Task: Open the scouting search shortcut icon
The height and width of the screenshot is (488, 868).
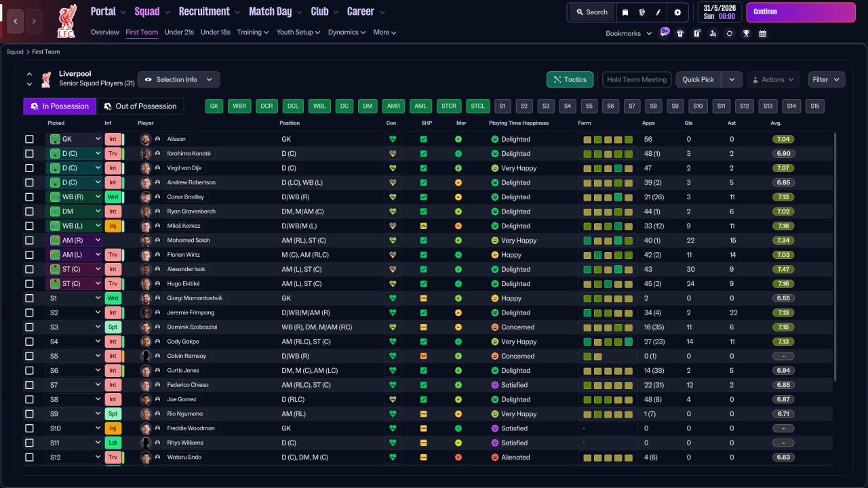Action: (x=713, y=33)
